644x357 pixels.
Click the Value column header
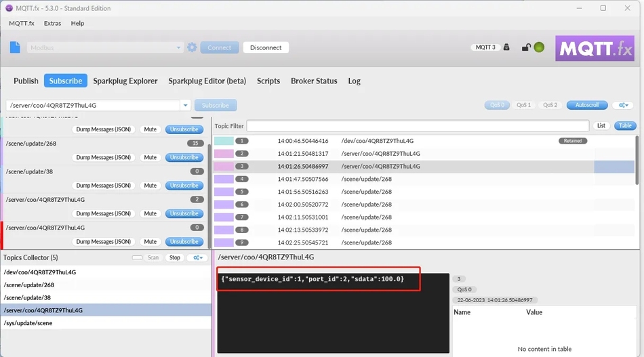(x=534, y=312)
